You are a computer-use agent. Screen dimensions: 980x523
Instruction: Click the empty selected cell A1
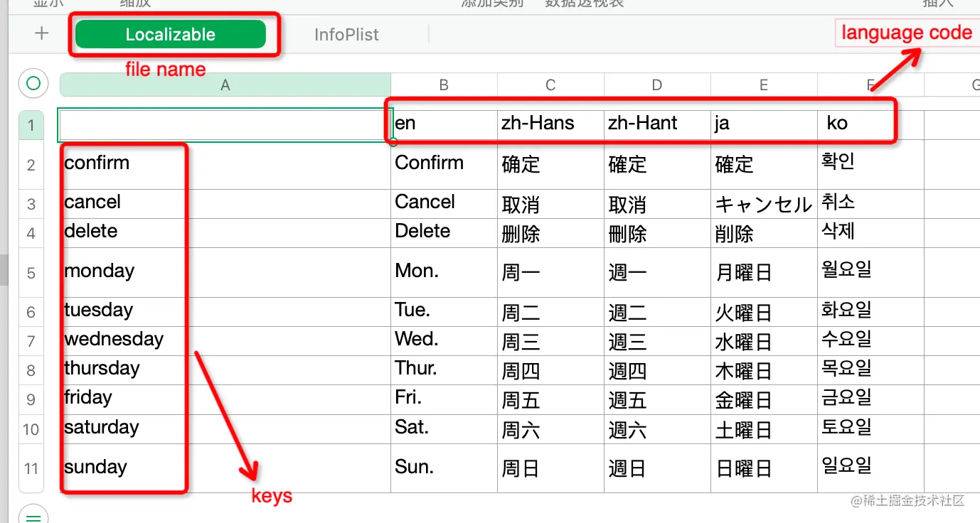pos(225,125)
